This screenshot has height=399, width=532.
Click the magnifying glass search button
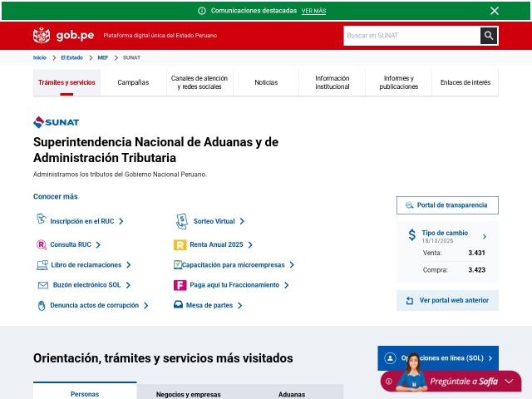point(489,35)
